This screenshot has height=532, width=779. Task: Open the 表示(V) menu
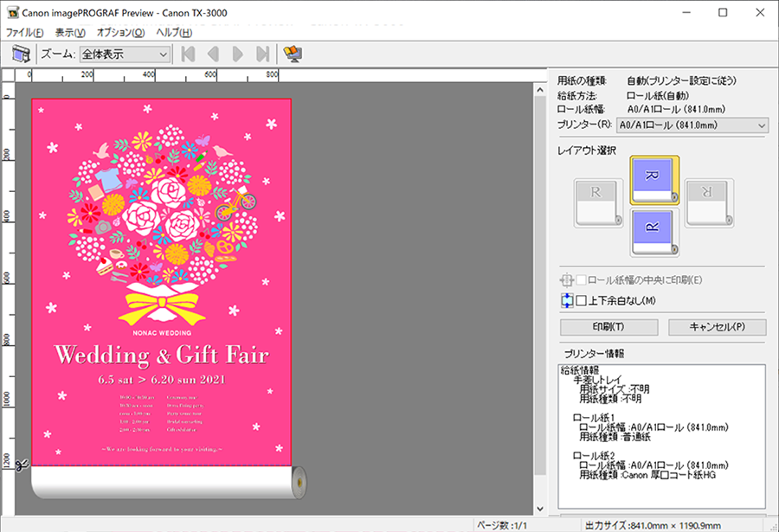[x=70, y=32]
